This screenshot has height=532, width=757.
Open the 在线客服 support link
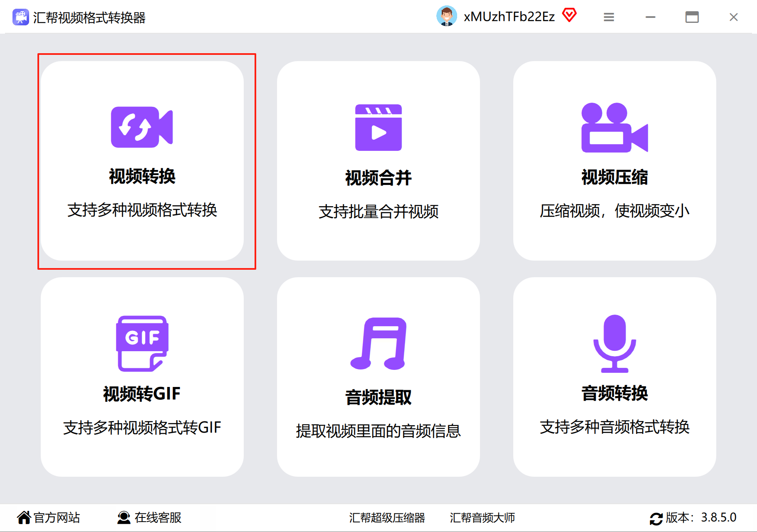(x=158, y=517)
